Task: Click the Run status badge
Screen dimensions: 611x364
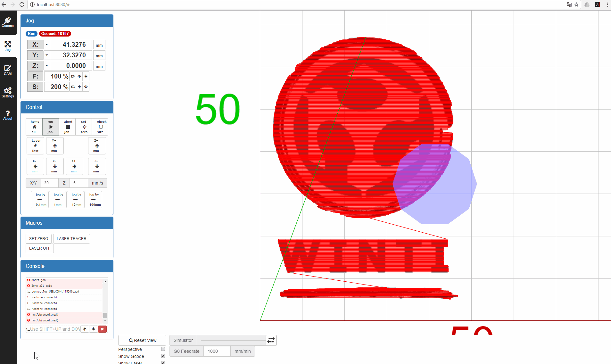Action: 31,34
